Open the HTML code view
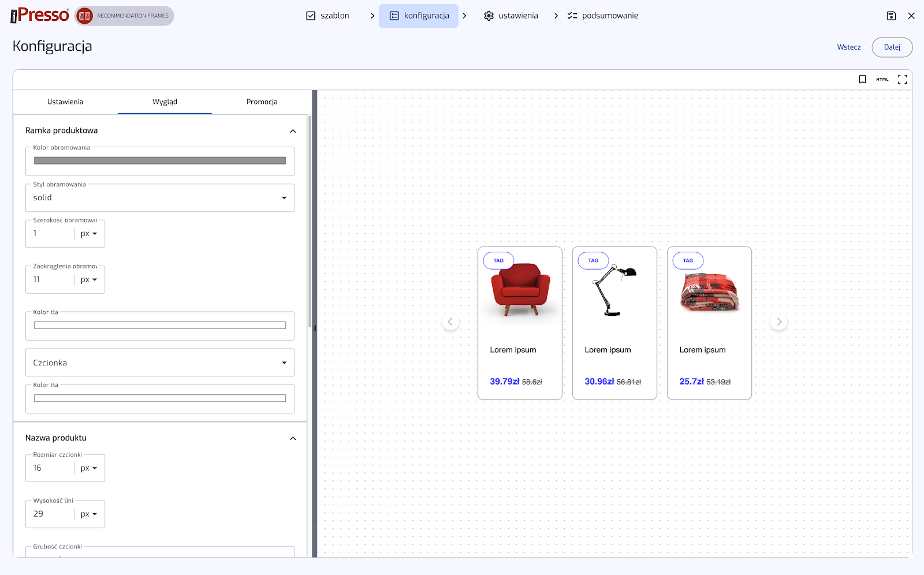Screen dimensions: 924x575 click(882, 80)
